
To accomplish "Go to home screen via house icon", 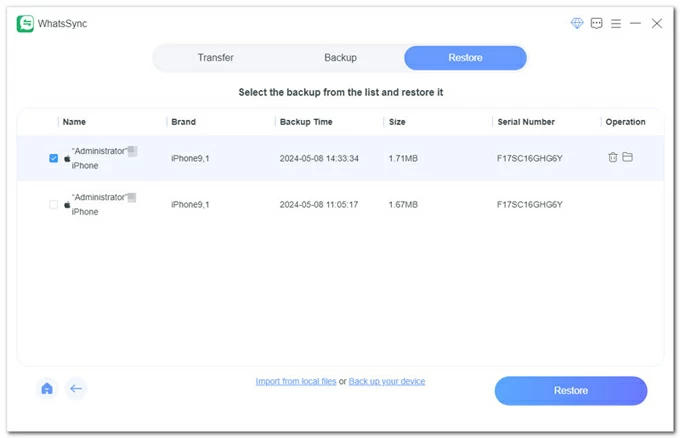I will [47, 389].
